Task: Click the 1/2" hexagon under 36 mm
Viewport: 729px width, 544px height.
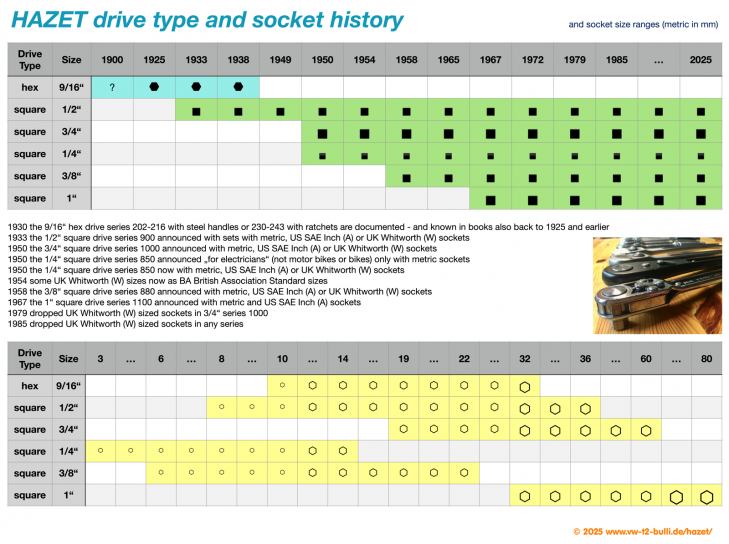Action: point(585,408)
